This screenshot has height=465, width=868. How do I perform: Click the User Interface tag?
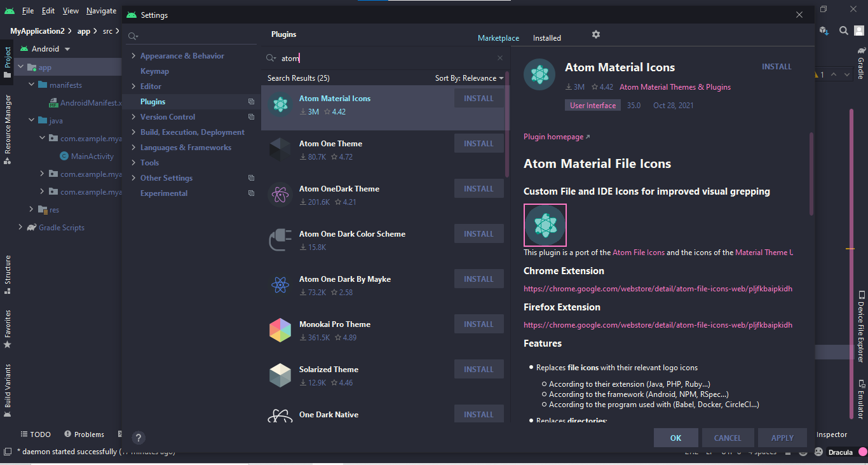pos(593,106)
